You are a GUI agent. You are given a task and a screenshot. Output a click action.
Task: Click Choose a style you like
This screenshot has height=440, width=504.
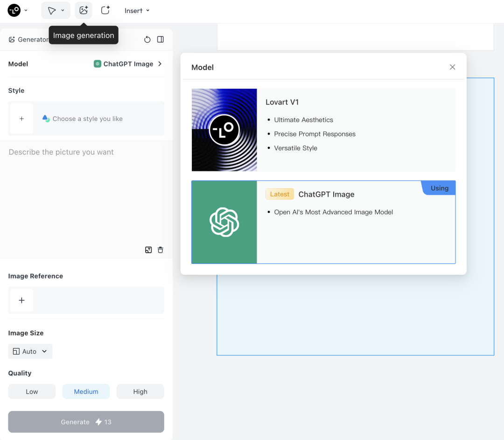point(87,119)
